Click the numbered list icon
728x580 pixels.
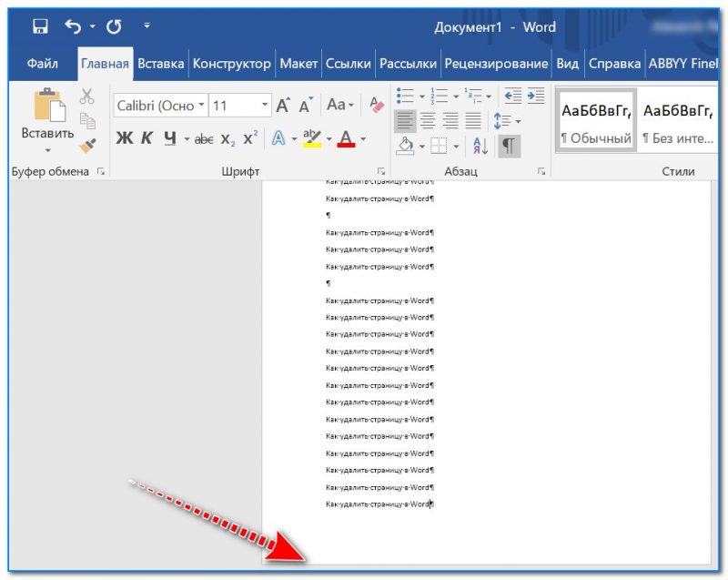(x=440, y=96)
